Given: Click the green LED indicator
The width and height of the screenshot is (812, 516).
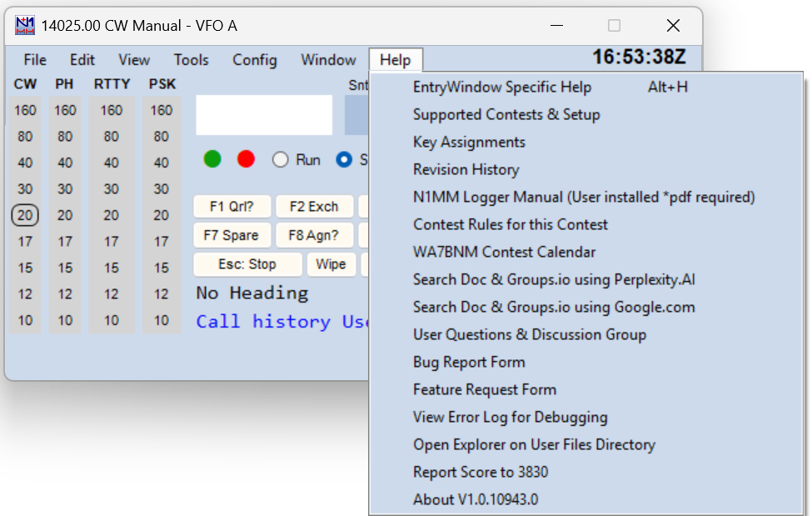Looking at the screenshot, I should pyautogui.click(x=212, y=159).
